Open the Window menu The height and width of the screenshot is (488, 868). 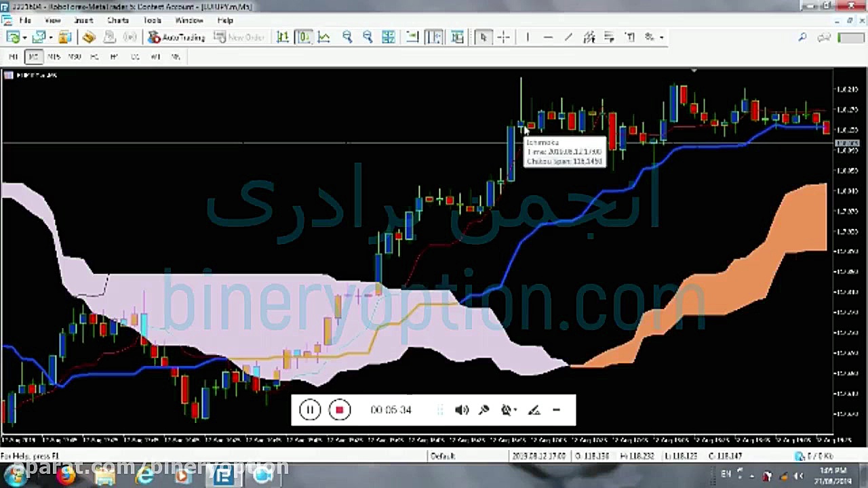189,20
